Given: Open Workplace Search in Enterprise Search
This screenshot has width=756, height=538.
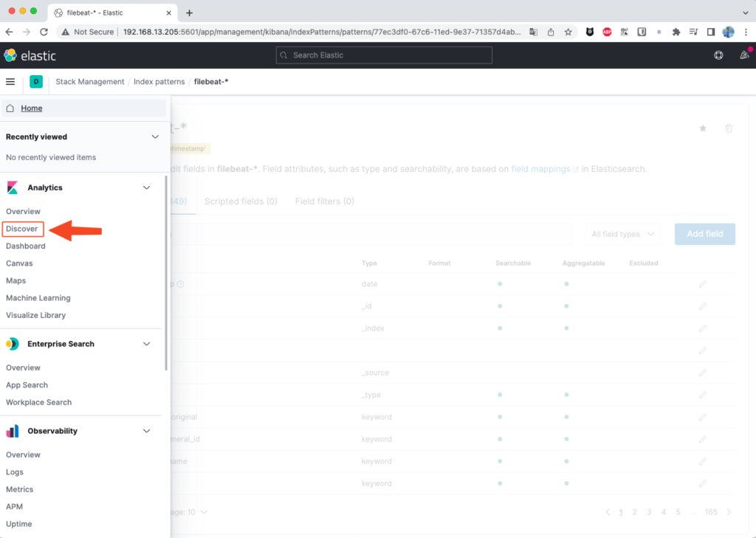Looking at the screenshot, I should (38, 402).
